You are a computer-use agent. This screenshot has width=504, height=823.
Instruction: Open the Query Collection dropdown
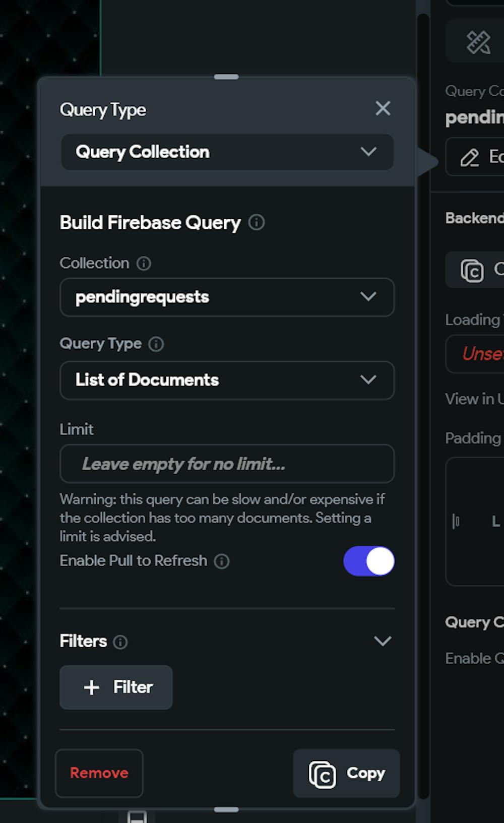tap(227, 152)
